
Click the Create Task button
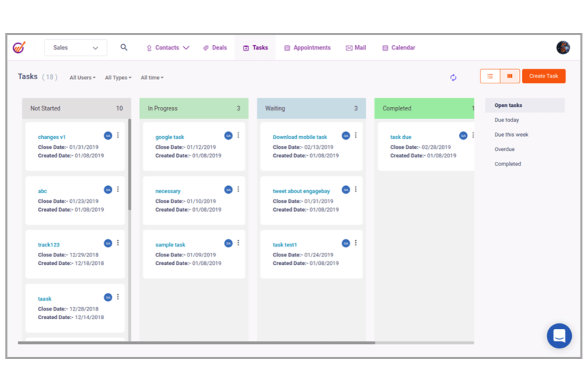544,76
